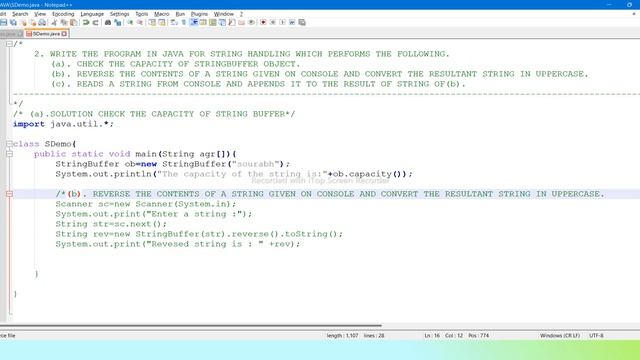Click the line containing 'ob.capacity()'

coord(234,174)
